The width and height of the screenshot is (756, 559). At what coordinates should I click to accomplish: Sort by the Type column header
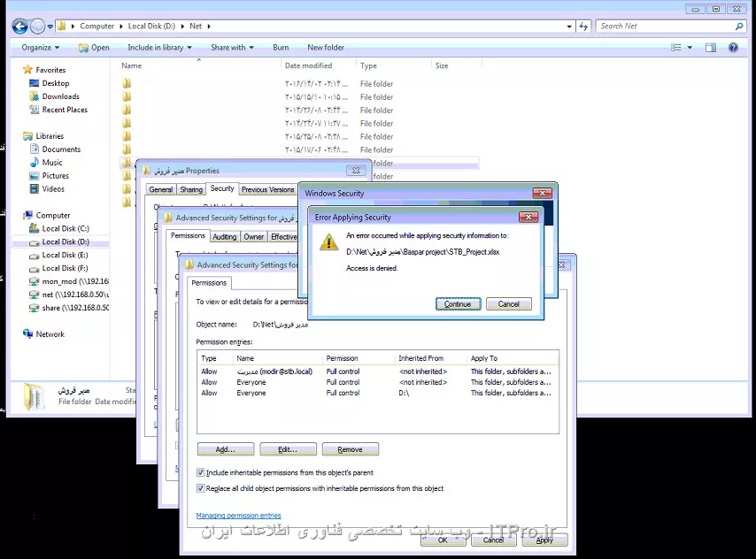point(393,65)
